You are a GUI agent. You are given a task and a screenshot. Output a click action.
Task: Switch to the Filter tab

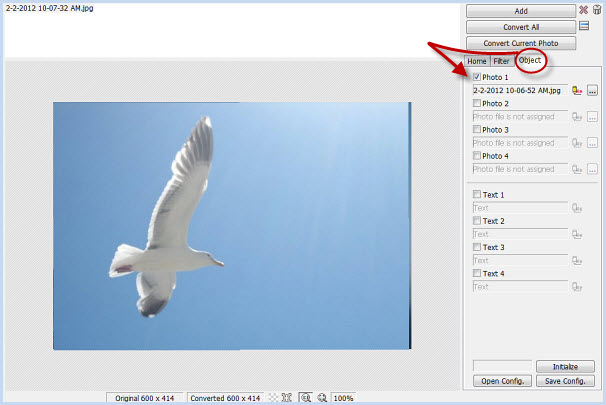[x=501, y=61]
